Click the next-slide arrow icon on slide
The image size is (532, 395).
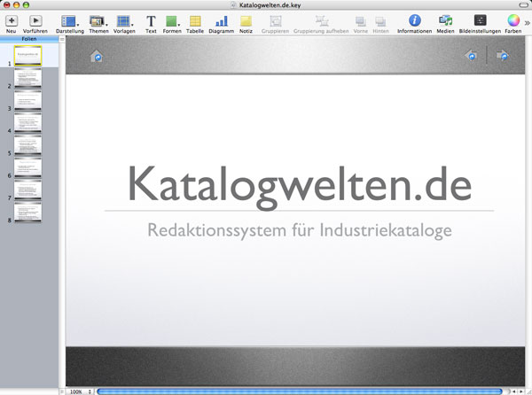[502, 55]
